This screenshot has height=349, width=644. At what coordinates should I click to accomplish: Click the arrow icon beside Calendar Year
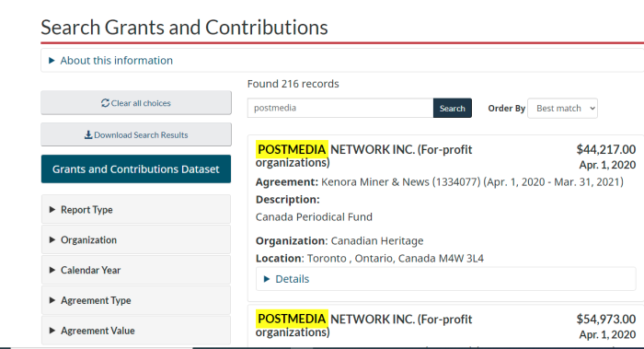52,270
